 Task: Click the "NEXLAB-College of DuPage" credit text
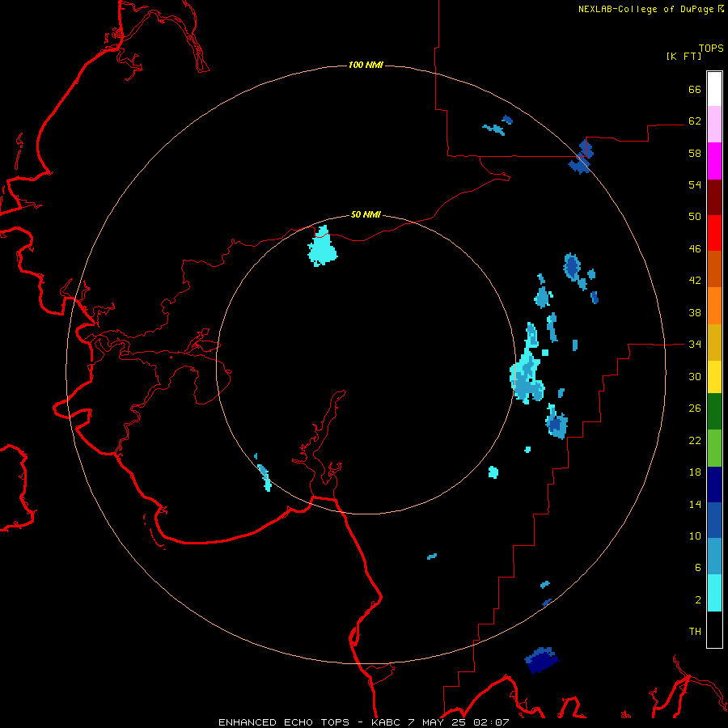point(647,9)
